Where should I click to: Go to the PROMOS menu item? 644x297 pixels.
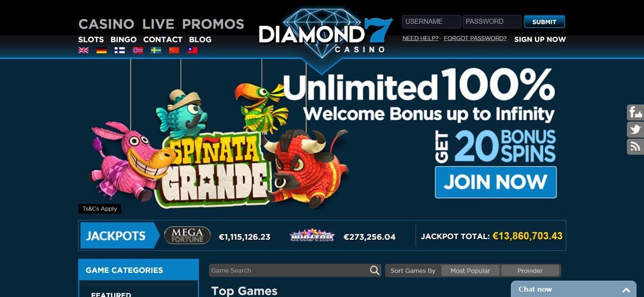coord(213,24)
